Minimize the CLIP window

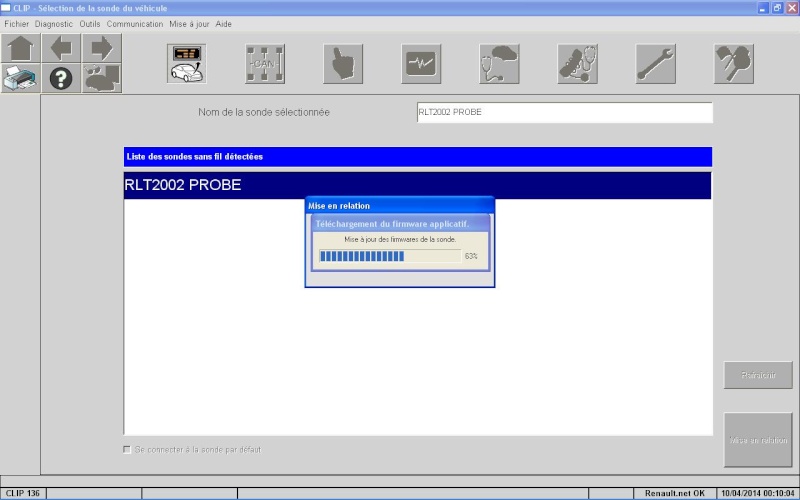point(762,8)
